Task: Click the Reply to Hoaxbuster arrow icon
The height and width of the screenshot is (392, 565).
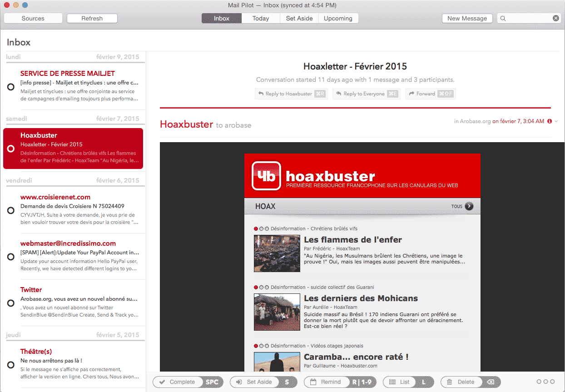Action: [x=261, y=94]
